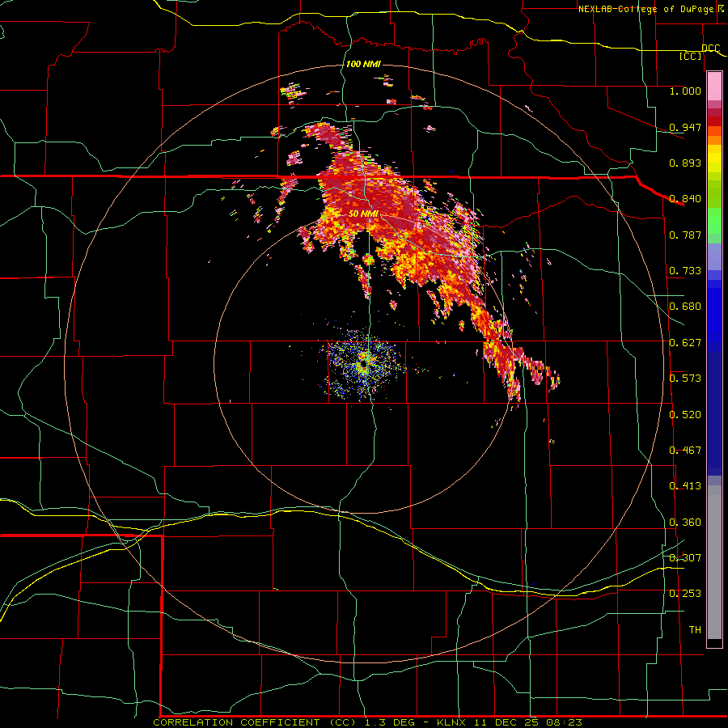Click the 0.627 legend value
This screenshot has width=728, height=728.
click(685, 343)
